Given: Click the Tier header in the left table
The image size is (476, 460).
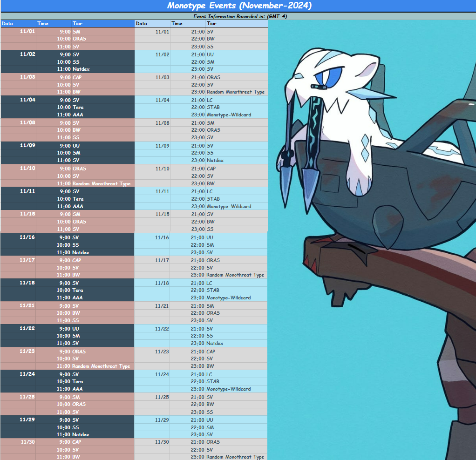Looking at the screenshot, I should point(102,24).
